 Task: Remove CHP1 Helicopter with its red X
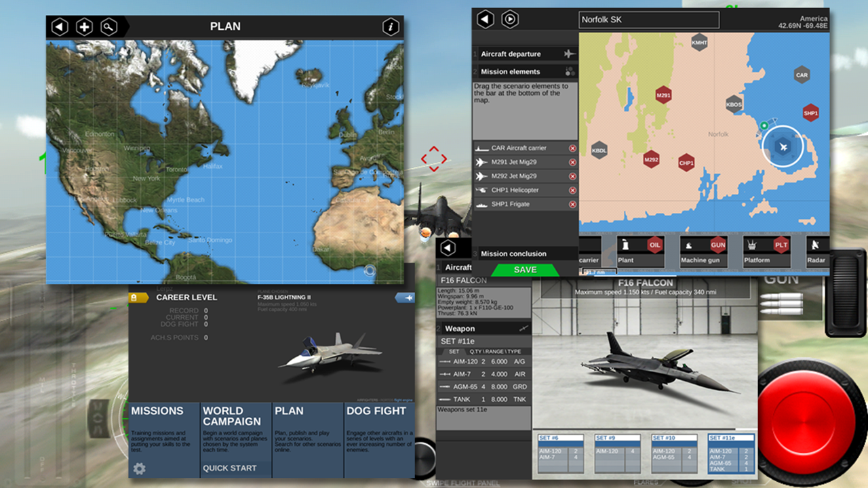click(572, 190)
